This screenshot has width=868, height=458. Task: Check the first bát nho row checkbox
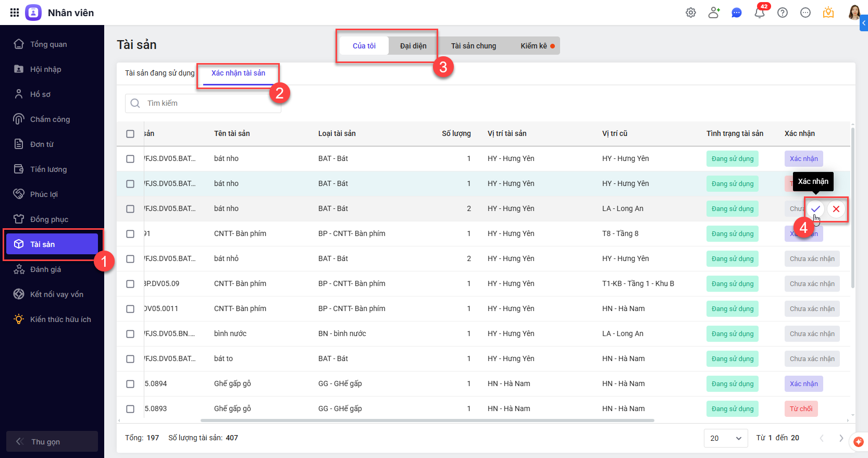coord(130,159)
